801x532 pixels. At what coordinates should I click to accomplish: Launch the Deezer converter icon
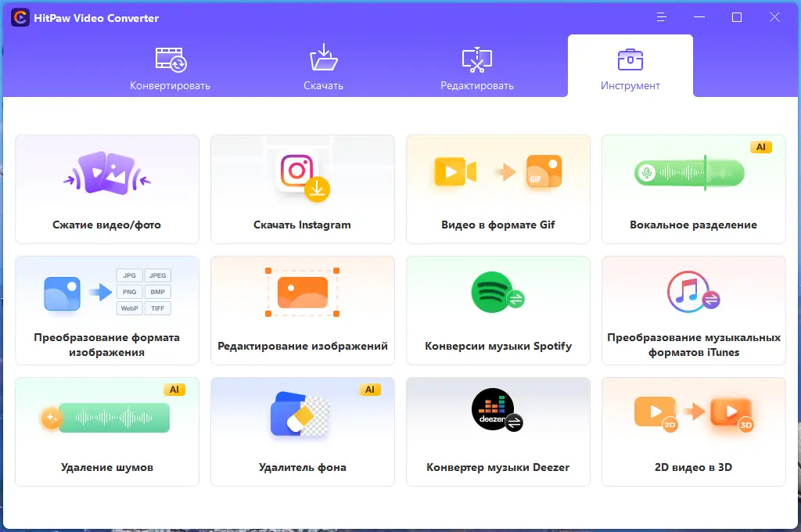click(497, 410)
